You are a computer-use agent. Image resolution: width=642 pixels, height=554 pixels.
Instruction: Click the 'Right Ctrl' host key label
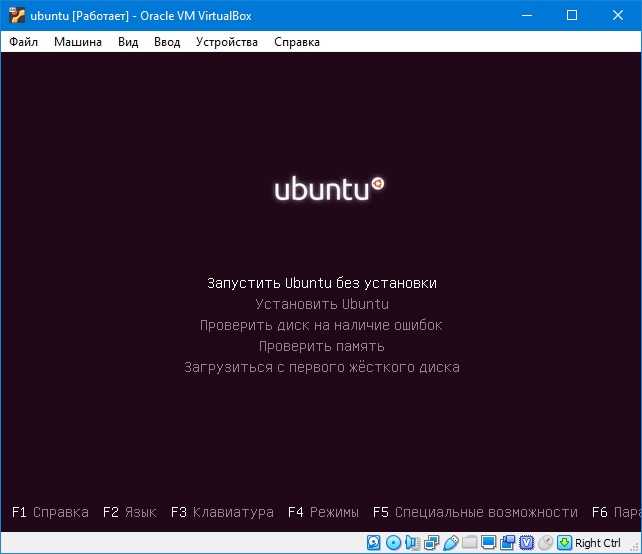click(597, 543)
